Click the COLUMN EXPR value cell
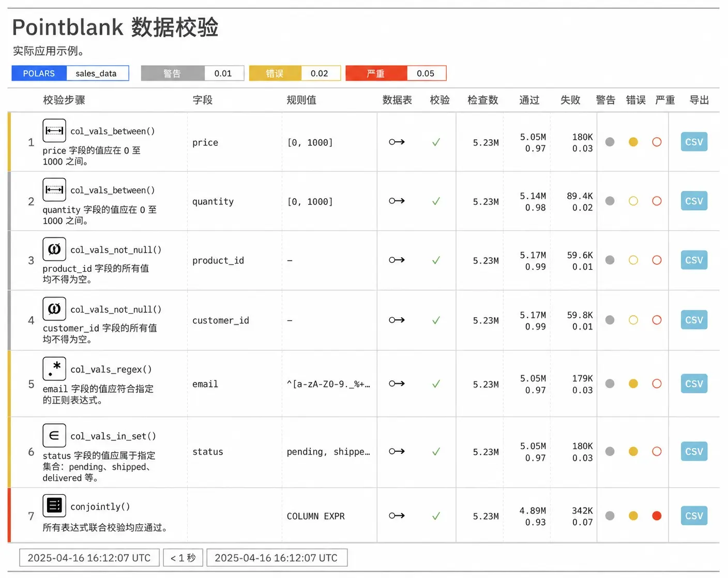Image resolution: width=728 pixels, height=578 pixels. (316, 516)
